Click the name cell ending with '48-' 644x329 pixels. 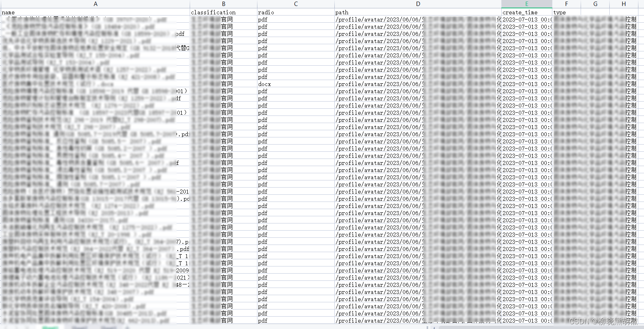point(95,285)
